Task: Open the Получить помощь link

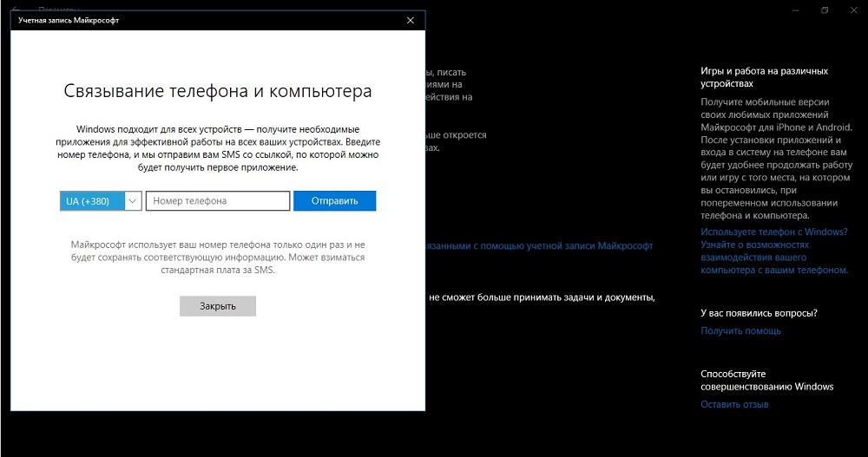Action: (740, 331)
